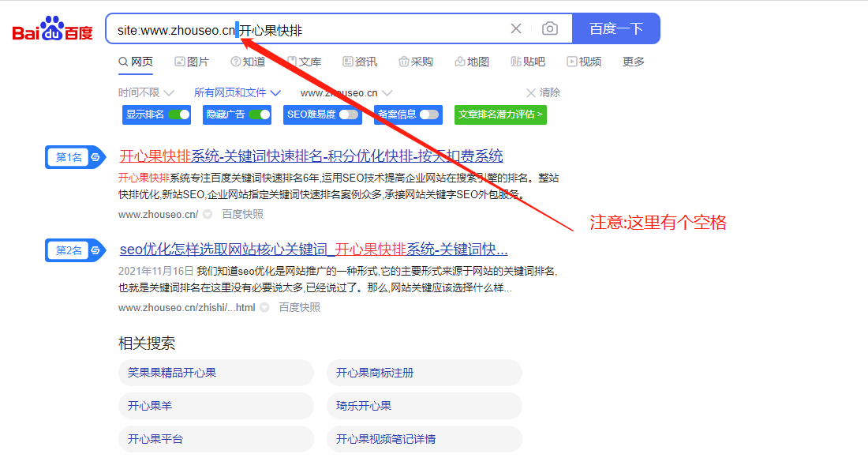Expand the 时间不限 dropdown
The height and width of the screenshot is (473, 868).
coord(145,92)
